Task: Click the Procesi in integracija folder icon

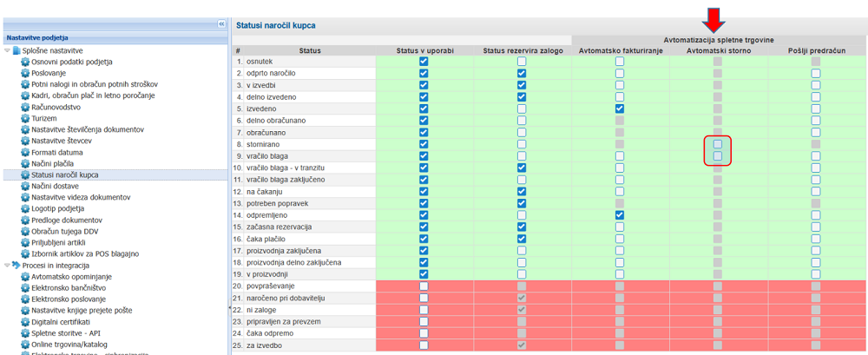Action: (16, 265)
